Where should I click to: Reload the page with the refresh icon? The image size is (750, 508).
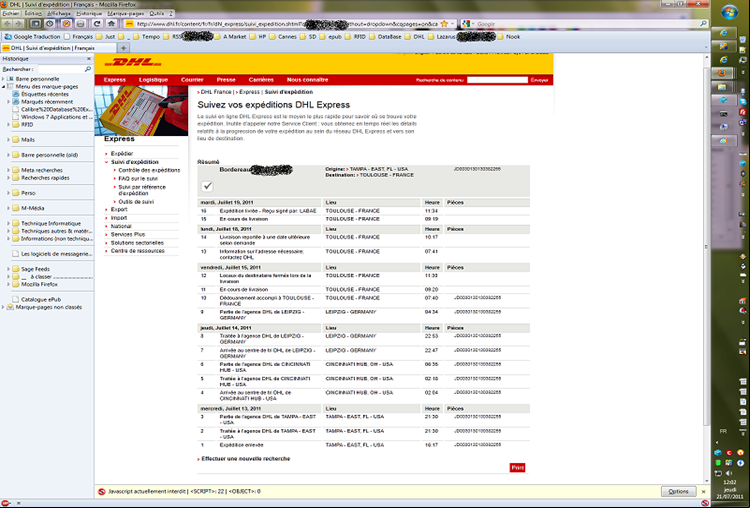click(x=97, y=23)
